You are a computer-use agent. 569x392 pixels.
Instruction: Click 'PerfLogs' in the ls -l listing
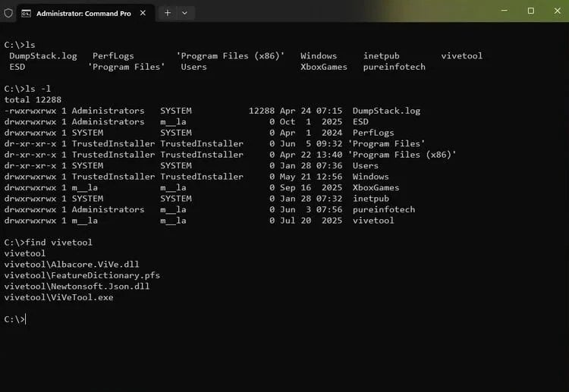tap(373, 133)
